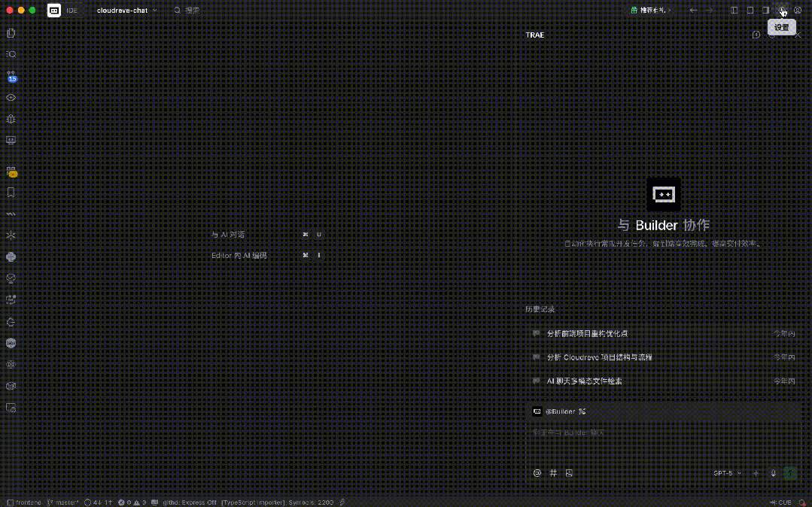The width and height of the screenshot is (812, 507).
Task: Open the bookmarks icon in sidebar
Action: [x=11, y=193]
